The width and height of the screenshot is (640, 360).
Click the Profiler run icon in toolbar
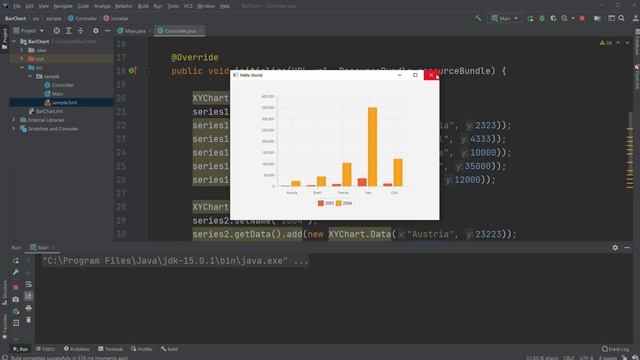click(564, 18)
